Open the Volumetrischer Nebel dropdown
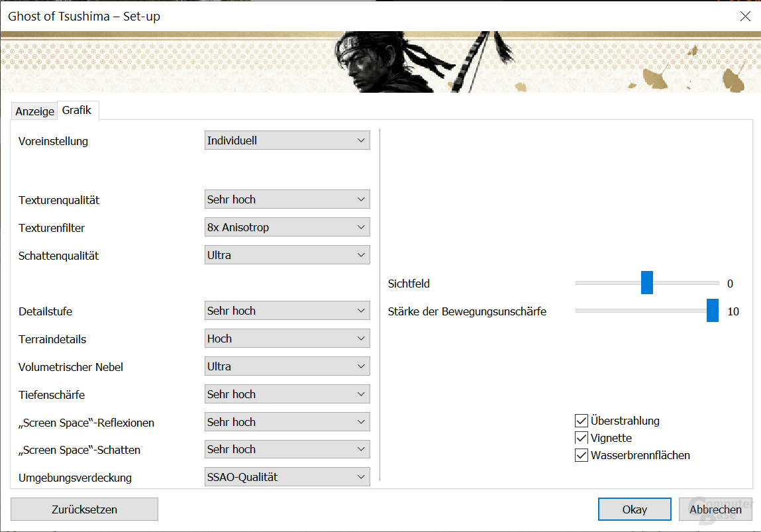The width and height of the screenshot is (761, 532). 287,366
